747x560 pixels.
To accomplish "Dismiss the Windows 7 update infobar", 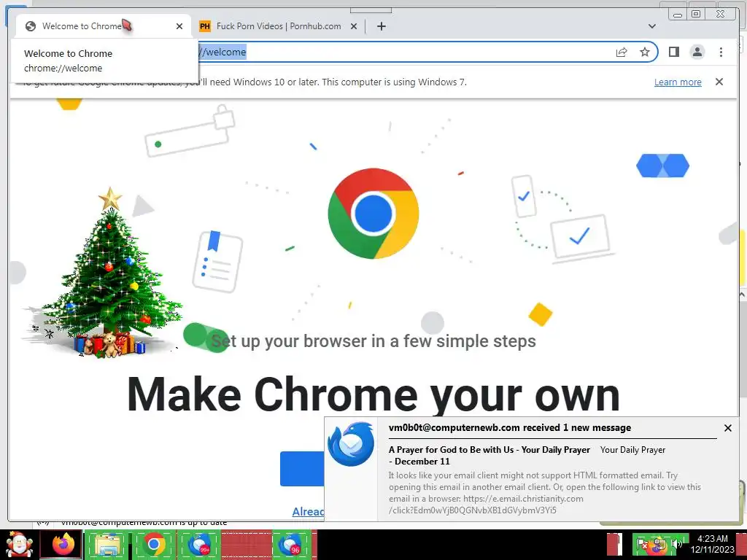I will (719, 82).
